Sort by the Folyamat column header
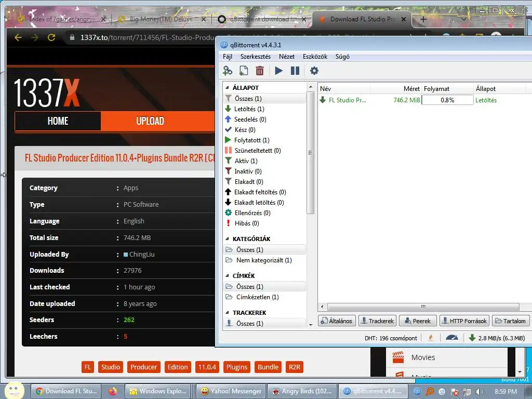532x399 pixels. coord(447,88)
